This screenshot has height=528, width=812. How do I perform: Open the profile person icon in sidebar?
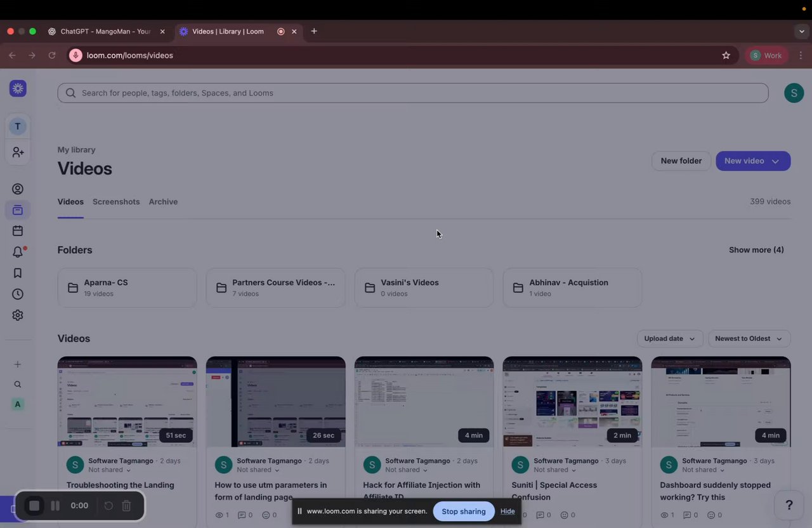point(18,189)
